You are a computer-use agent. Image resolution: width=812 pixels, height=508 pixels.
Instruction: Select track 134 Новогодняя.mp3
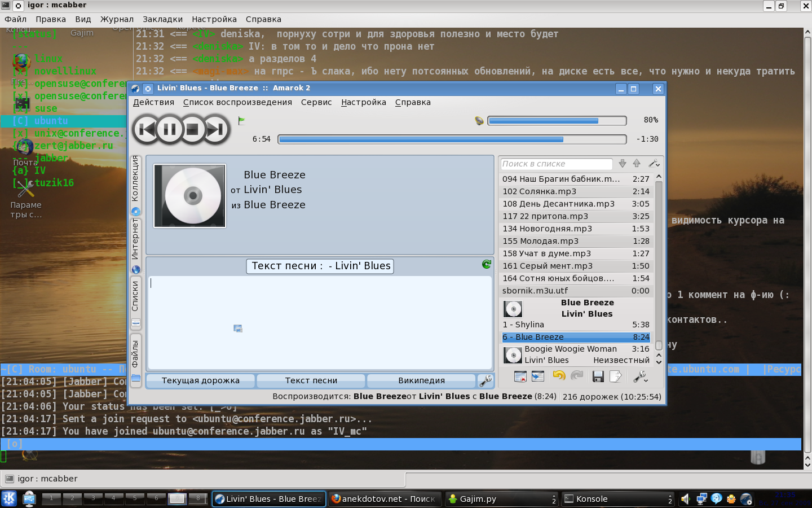[x=576, y=229]
